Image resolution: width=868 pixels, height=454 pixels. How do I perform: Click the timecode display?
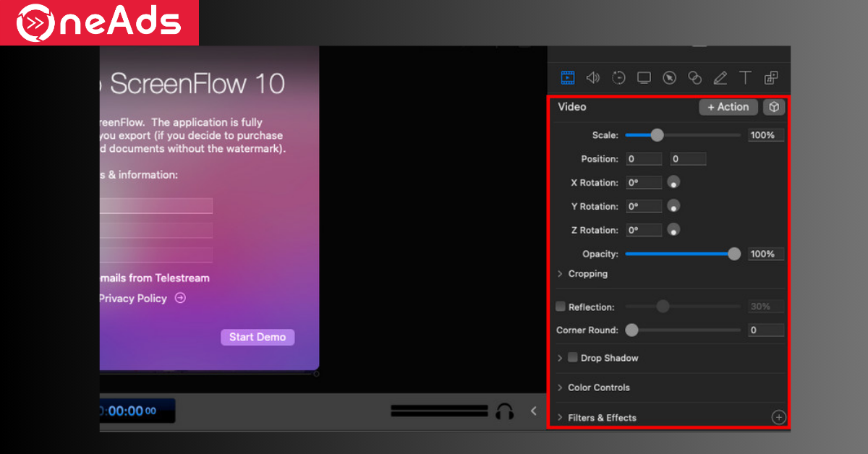click(137, 411)
